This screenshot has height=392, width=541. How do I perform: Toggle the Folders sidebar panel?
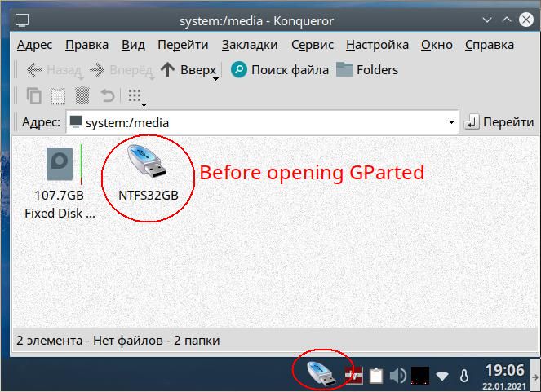[x=367, y=70]
